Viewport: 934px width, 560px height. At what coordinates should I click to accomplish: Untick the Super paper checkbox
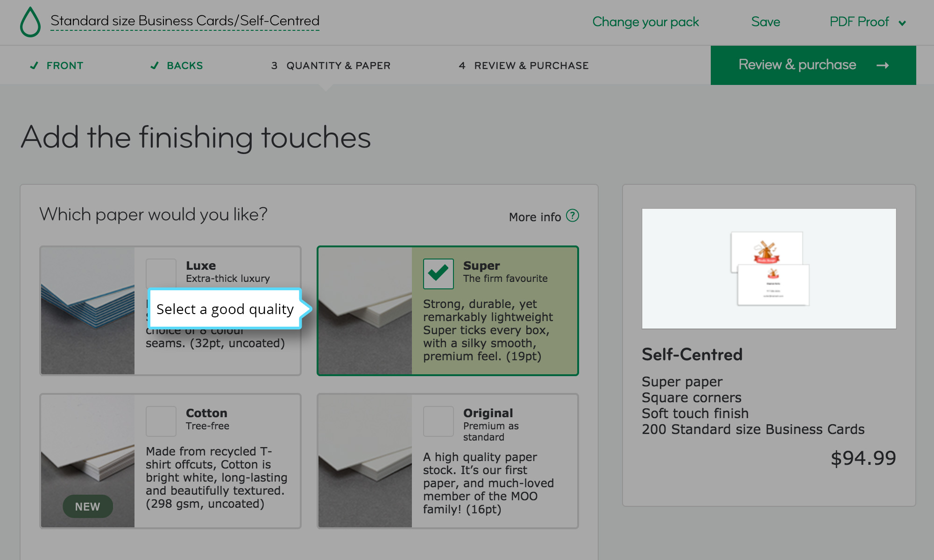click(x=438, y=273)
